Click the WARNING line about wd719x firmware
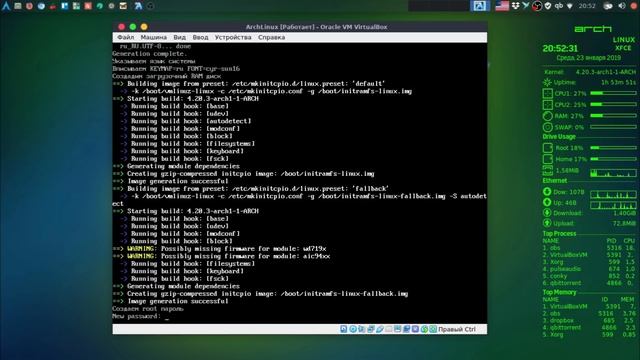This screenshot has width=640, height=360. tap(220, 249)
